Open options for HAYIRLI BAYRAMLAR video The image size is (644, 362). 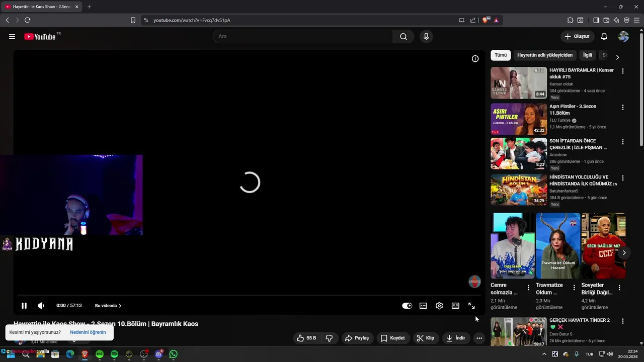[623, 71]
